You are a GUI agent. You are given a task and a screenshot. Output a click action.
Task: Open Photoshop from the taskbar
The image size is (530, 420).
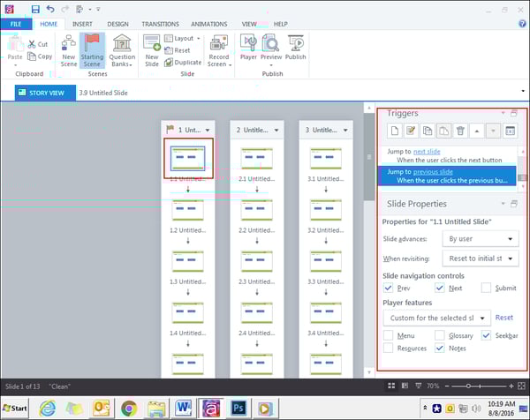pos(238,409)
